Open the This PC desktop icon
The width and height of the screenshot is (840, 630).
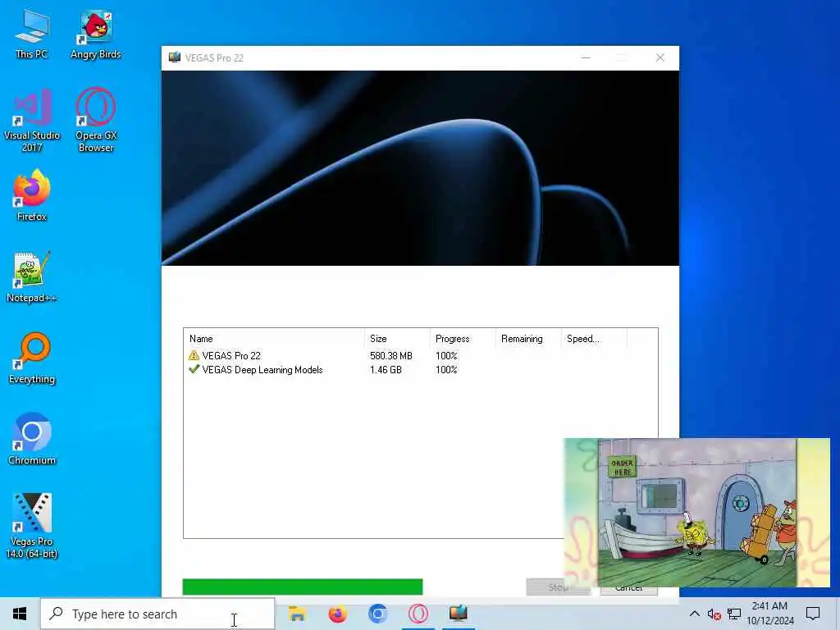click(32, 33)
